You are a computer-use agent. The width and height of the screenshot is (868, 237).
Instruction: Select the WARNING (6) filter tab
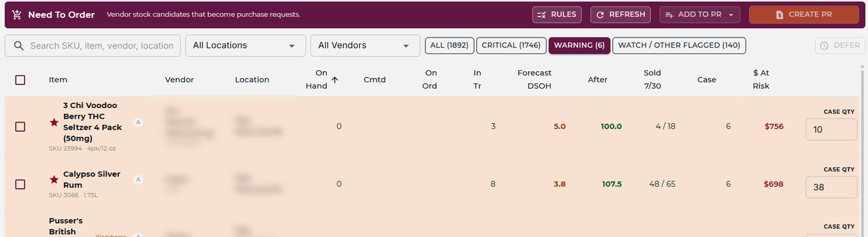(579, 45)
